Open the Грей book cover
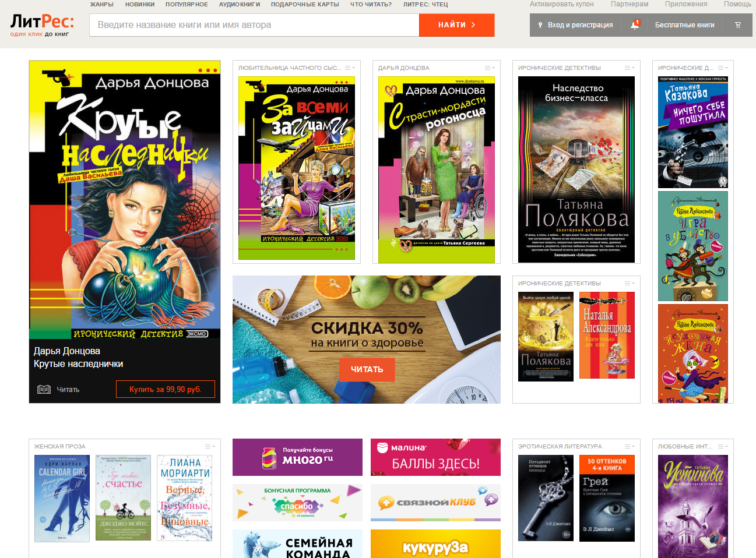 pyautogui.click(x=607, y=498)
